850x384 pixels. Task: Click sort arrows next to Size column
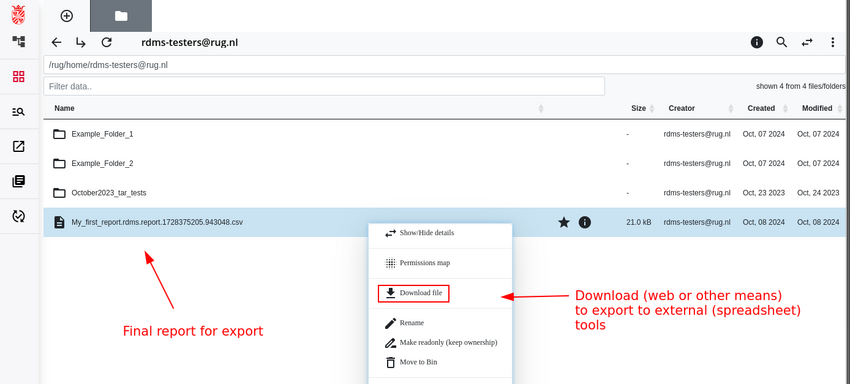[652, 108]
